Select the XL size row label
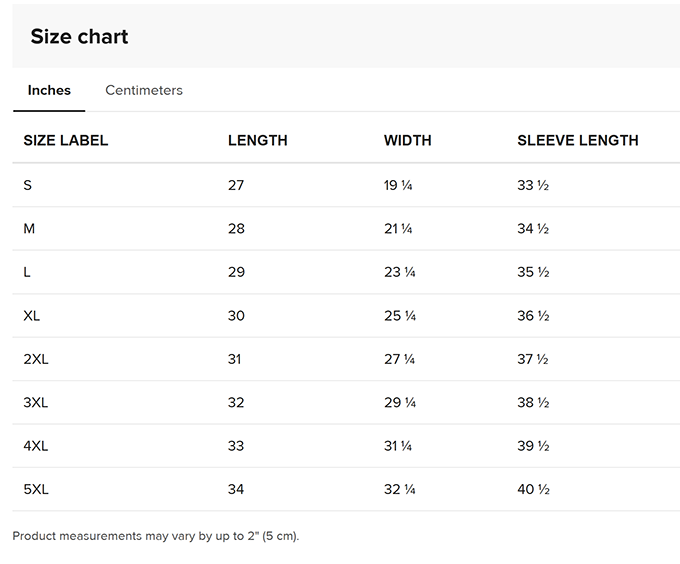The height and width of the screenshot is (564, 680). click(x=32, y=316)
